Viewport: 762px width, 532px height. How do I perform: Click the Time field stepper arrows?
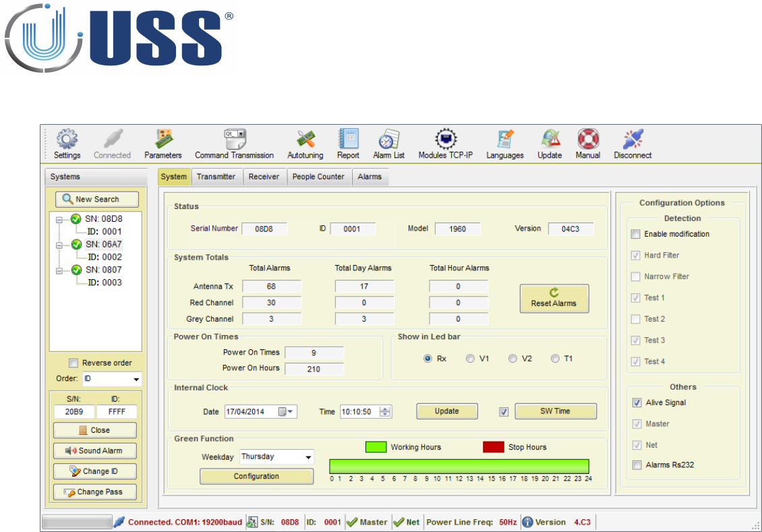[x=385, y=411]
